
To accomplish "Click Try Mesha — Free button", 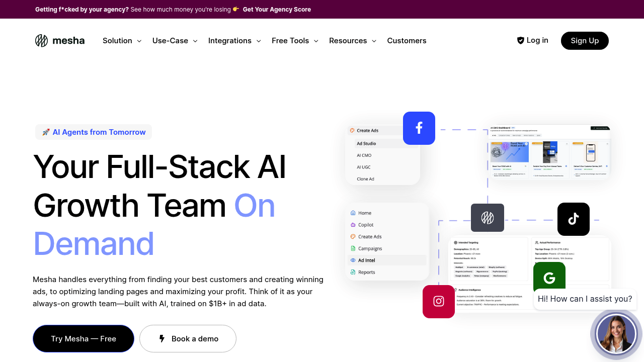I will 84,339.
